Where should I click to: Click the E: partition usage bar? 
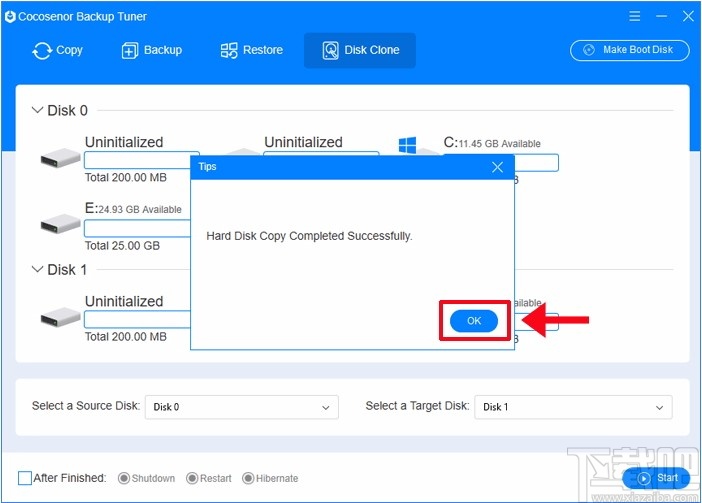click(137, 229)
